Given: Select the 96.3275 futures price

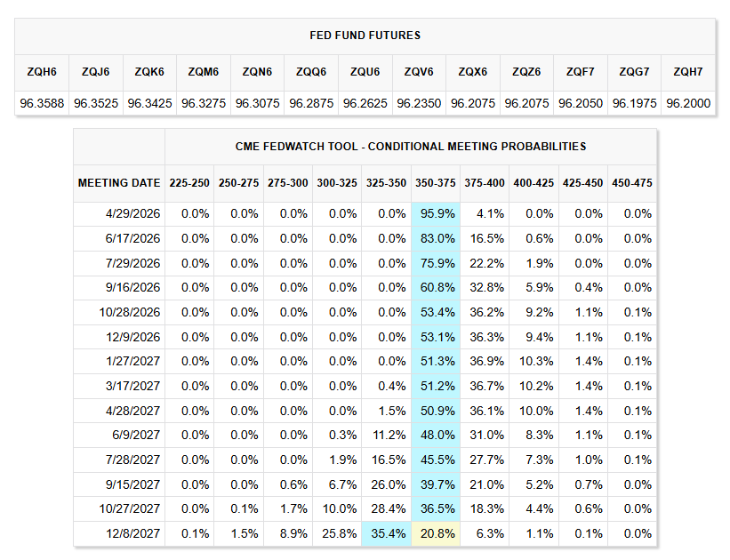Looking at the screenshot, I should (204, 103).
